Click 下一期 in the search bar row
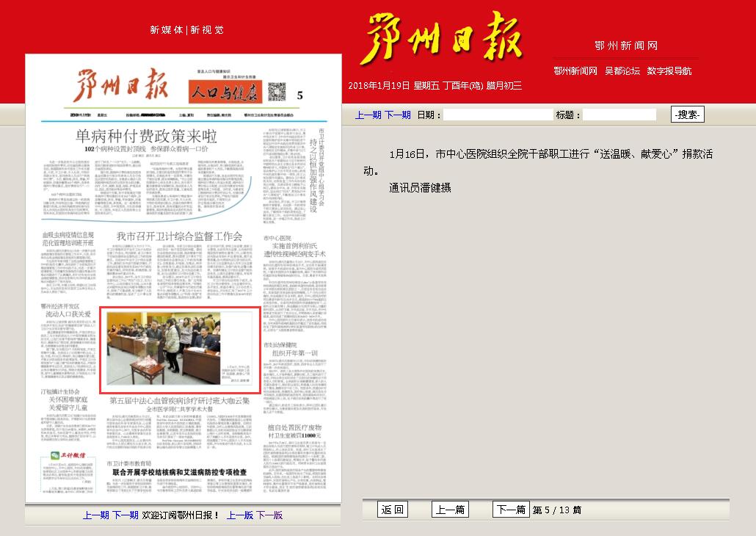 398,115
